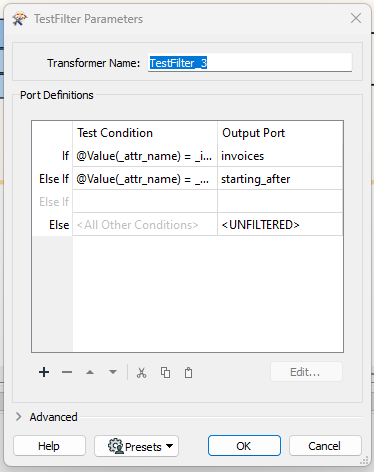Click the copy rows icon
Screen dimensions: 374x472
pyautogui.click(x=165, y=372)
